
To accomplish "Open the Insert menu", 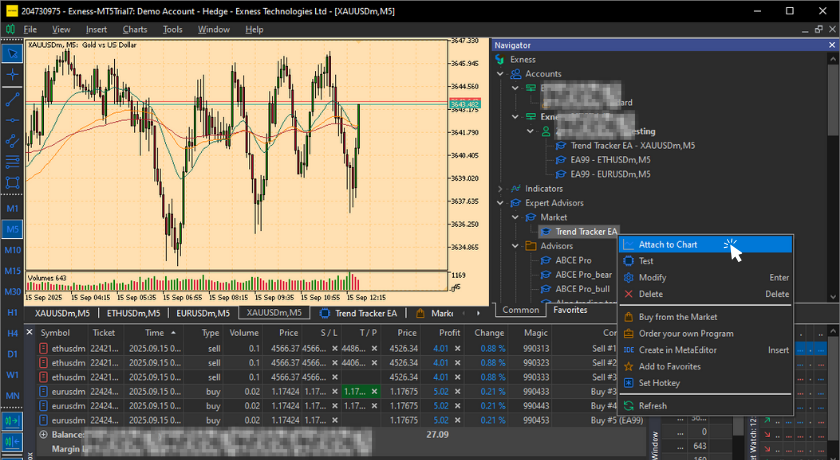I will coord(96,29).
